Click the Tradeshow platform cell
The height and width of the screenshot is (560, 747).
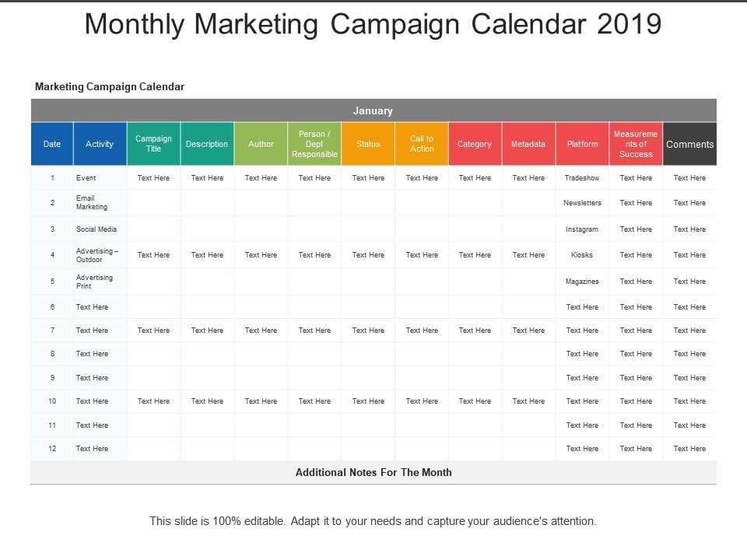click(582, 178)
